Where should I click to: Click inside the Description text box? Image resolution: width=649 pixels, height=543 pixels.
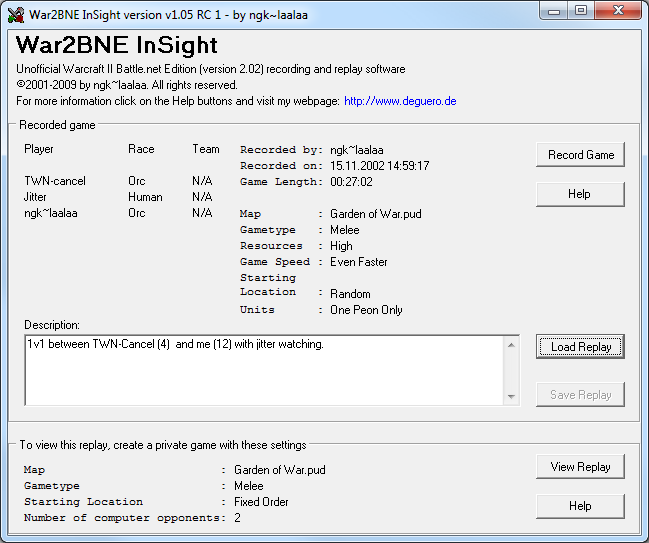coord(264,370)
